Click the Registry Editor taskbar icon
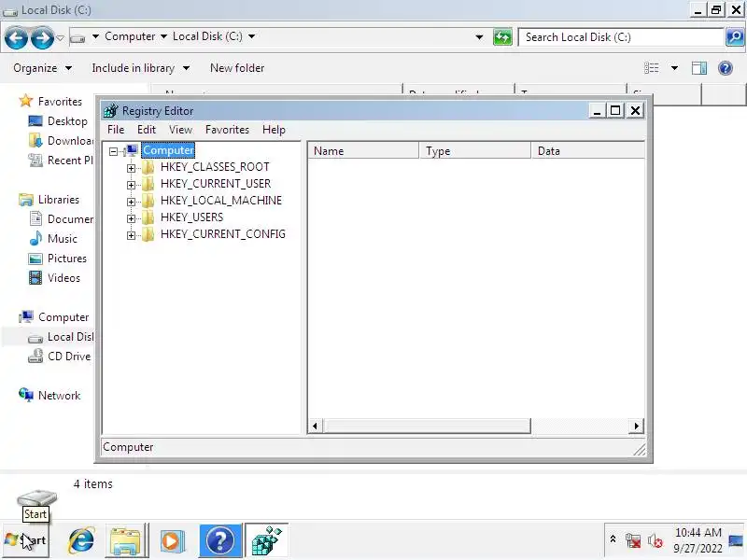This screenshot has width=747, height=560. click(x=266, y=540)
